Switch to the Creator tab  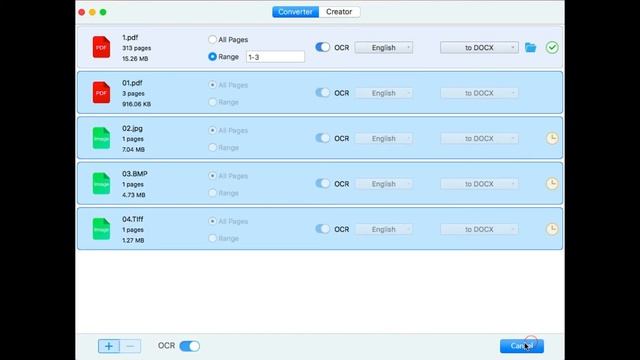pos(339,12)
